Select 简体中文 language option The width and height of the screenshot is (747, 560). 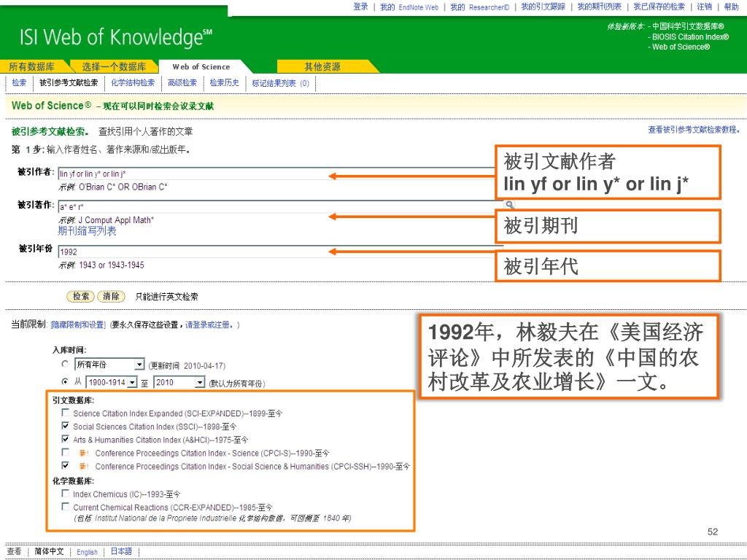tap(49, 551)
